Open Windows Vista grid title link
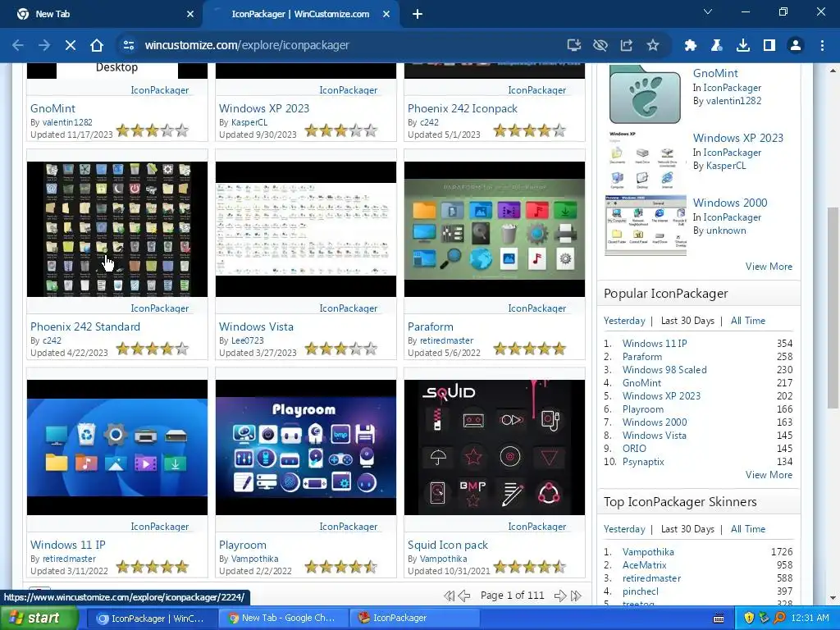Image resolution: width=840 pixels, height=630 pixels. coord(256,326)
